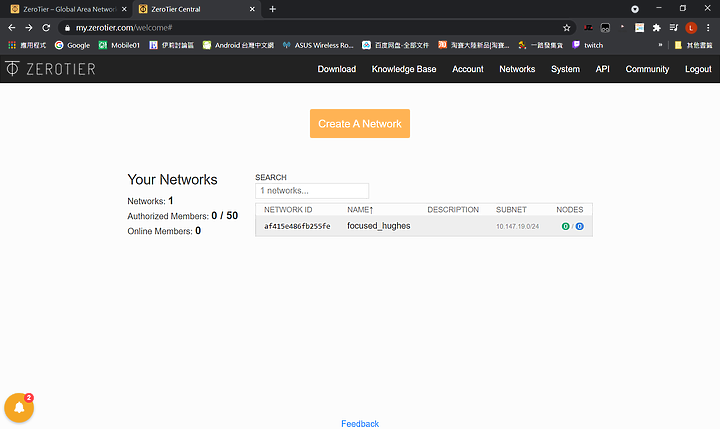Image resolution: width=720 pixels, height=429 pixels.
Task: Click subnet 10.147.19.0/24 cell
Action: coord(518,226)
